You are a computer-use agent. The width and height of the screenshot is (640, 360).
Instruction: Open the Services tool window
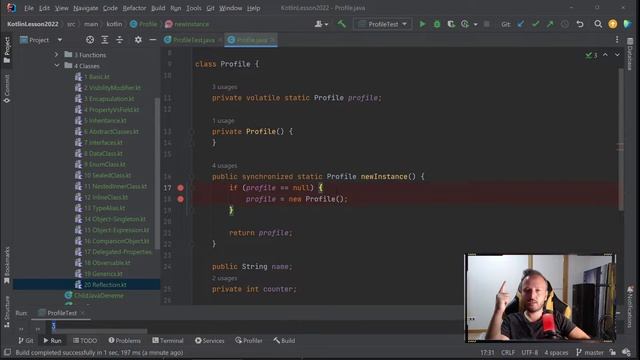[209, 340]
